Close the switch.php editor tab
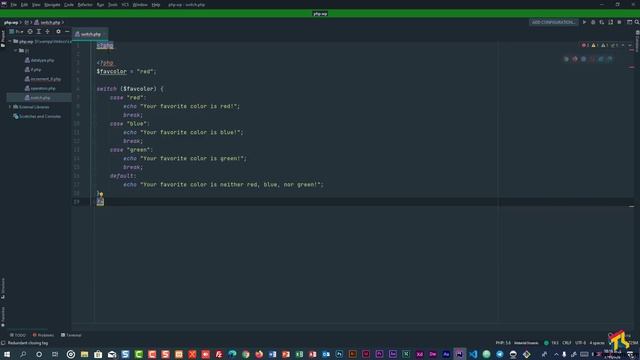640x360 pixels. pos(104,34)
